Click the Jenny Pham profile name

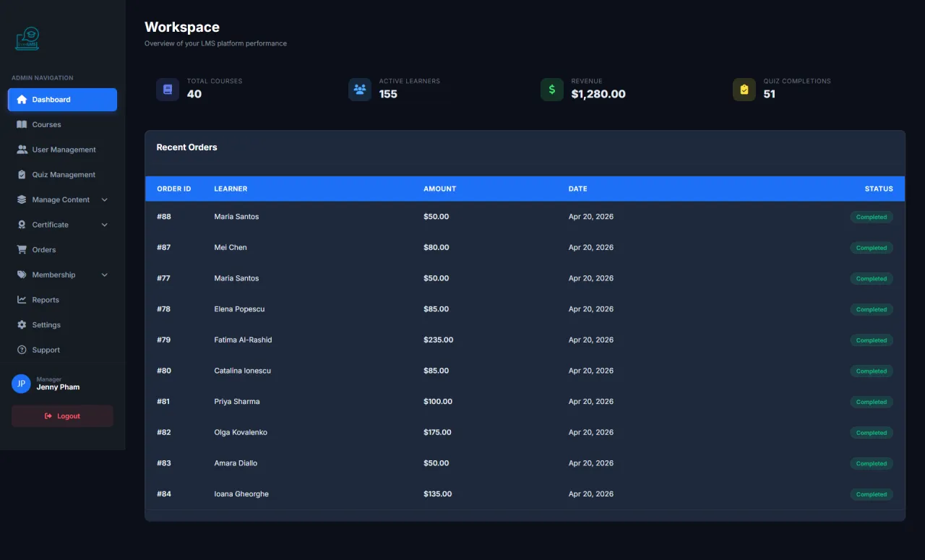(x=58, y=387)
